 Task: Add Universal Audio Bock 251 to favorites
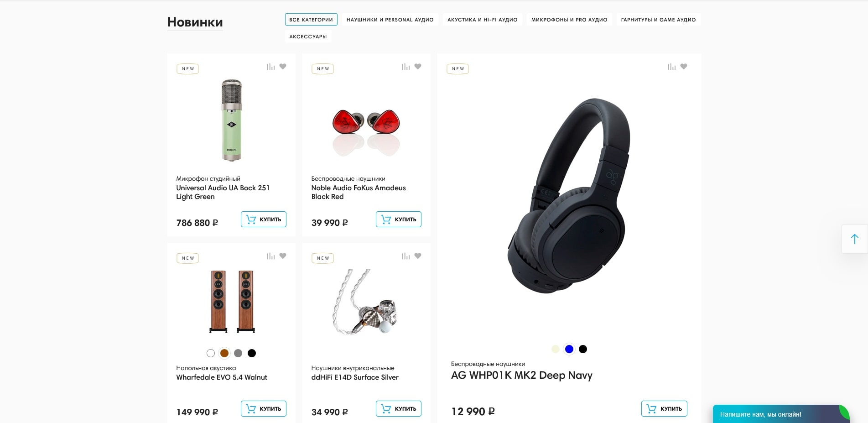[x=283, y=67]
